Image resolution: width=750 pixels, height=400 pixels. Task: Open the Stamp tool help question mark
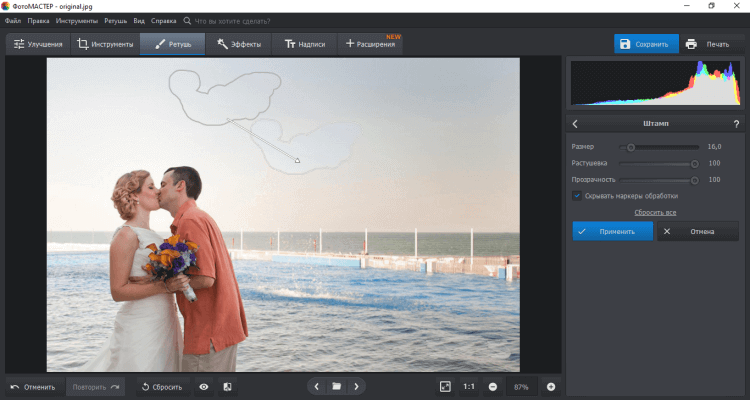[x=735, y=124]
